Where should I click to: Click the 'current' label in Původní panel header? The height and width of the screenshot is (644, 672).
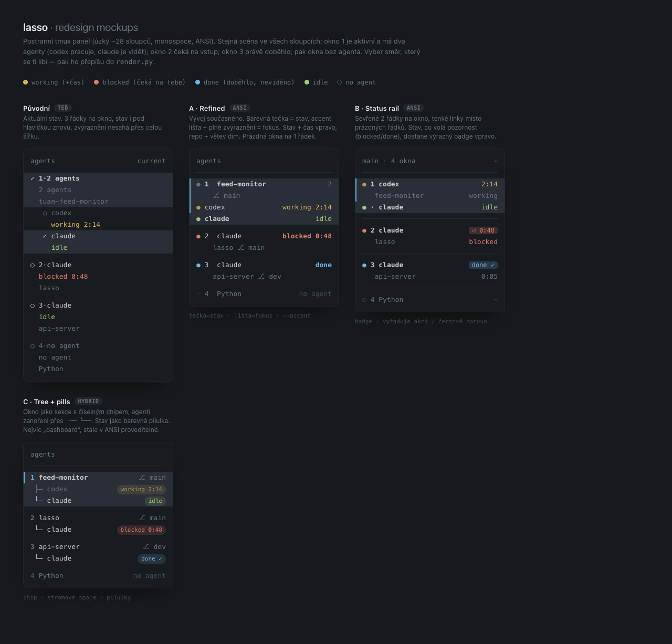click(x=151, y=161)
